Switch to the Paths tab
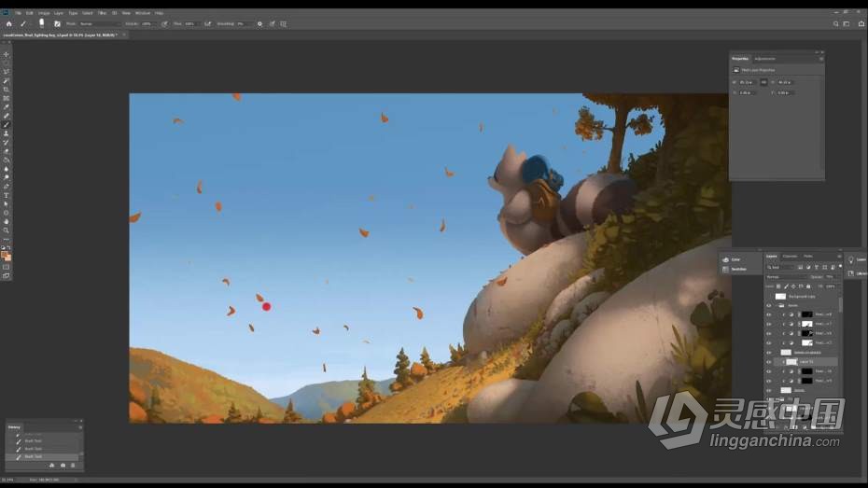 808,257
